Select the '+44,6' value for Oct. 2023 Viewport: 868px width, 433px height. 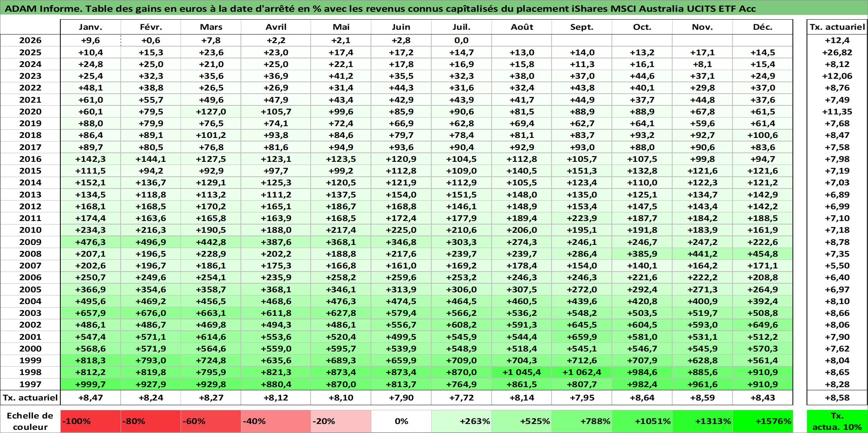pyautogui.click(x=642, y=76)
